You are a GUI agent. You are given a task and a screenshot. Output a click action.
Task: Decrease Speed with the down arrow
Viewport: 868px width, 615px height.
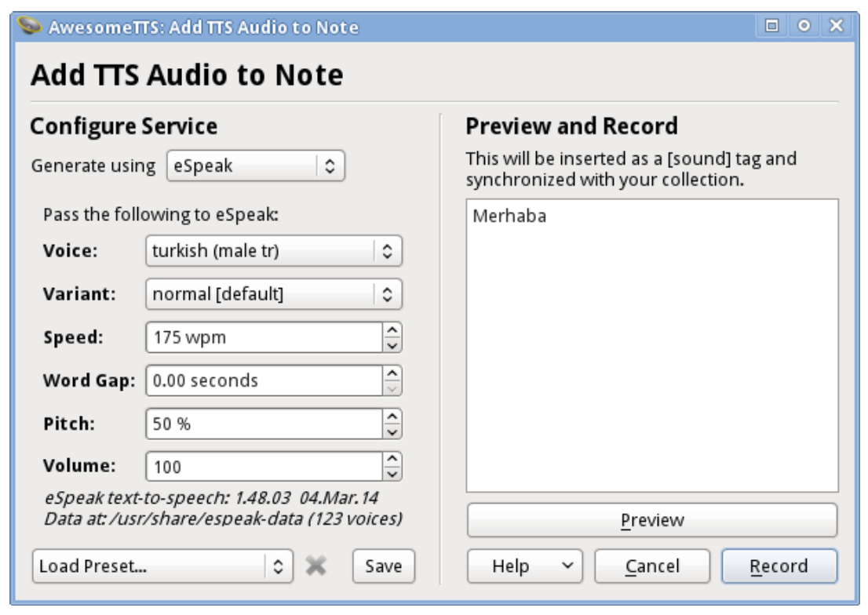pos(392,345)
